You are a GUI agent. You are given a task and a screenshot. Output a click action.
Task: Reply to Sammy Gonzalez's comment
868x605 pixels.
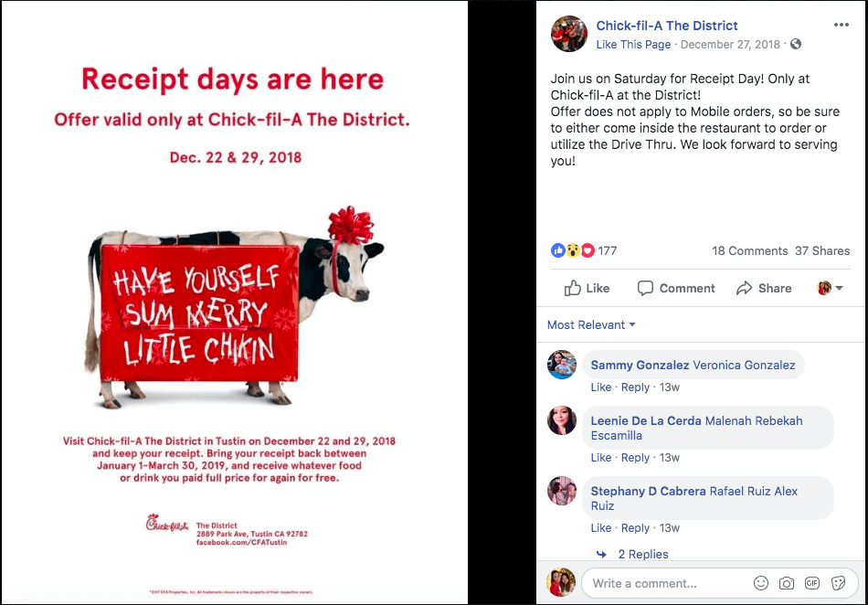(635, 387)
